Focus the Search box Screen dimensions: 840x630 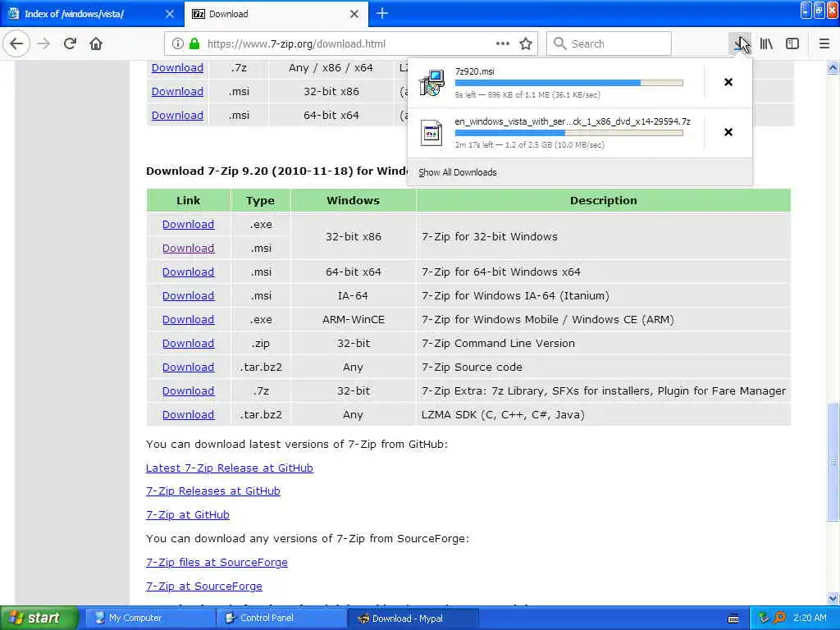(x=609, y=44)
